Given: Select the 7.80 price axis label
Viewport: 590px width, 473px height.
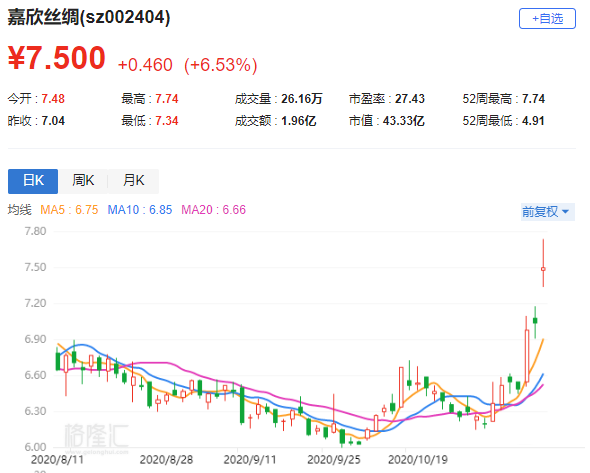Looking at the screenshot, I should tap(35, 231).
